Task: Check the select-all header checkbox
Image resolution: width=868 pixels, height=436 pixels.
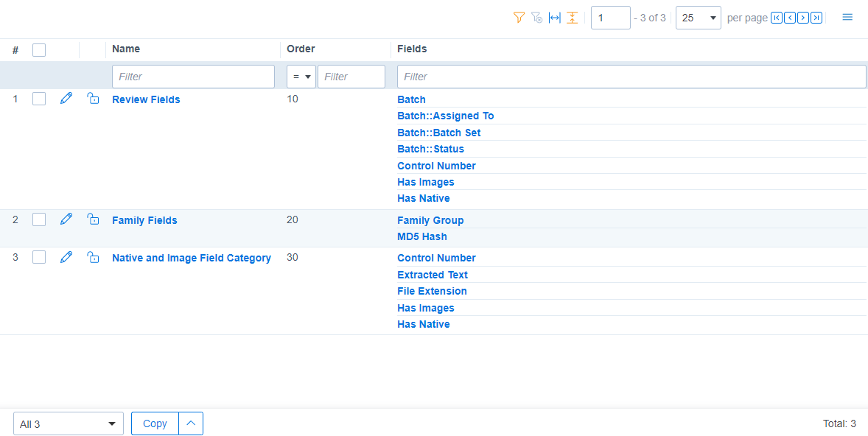Action: [x=39, y=50]
